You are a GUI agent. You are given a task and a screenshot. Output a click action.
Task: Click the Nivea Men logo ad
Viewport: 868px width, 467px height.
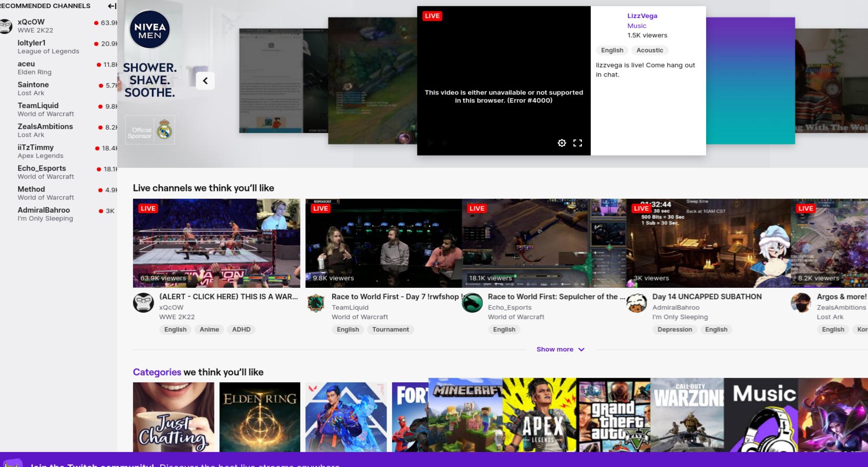tap(150, 30)
